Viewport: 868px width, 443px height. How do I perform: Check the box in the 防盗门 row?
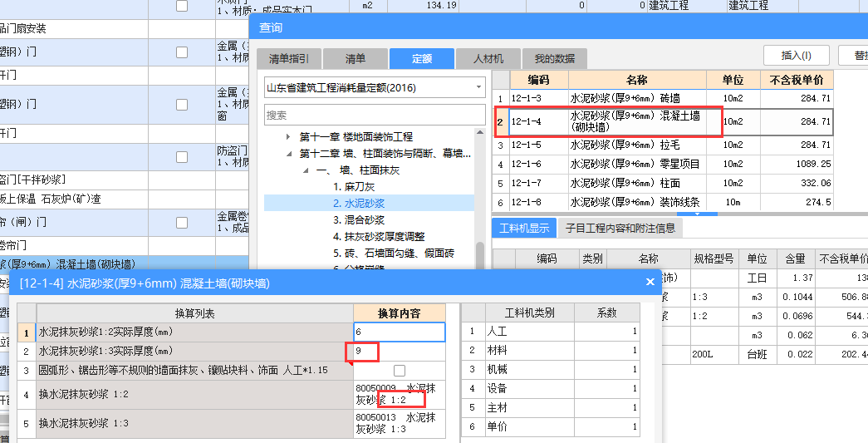(182, 157)
